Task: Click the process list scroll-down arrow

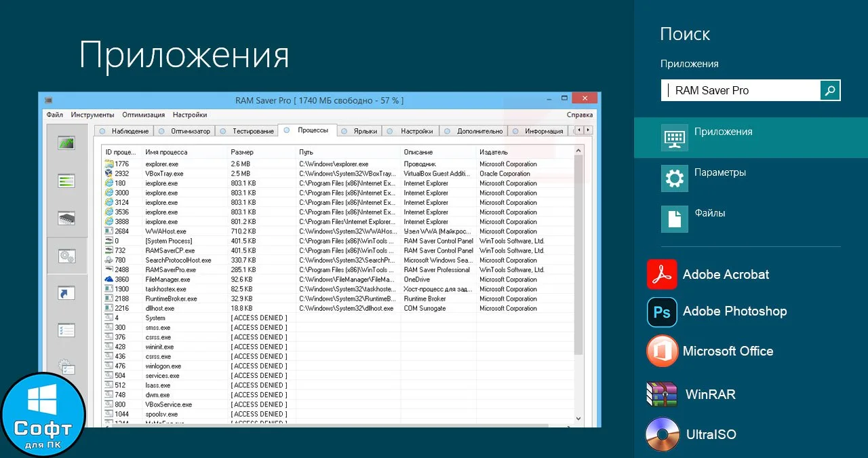Action: [578, 419]
